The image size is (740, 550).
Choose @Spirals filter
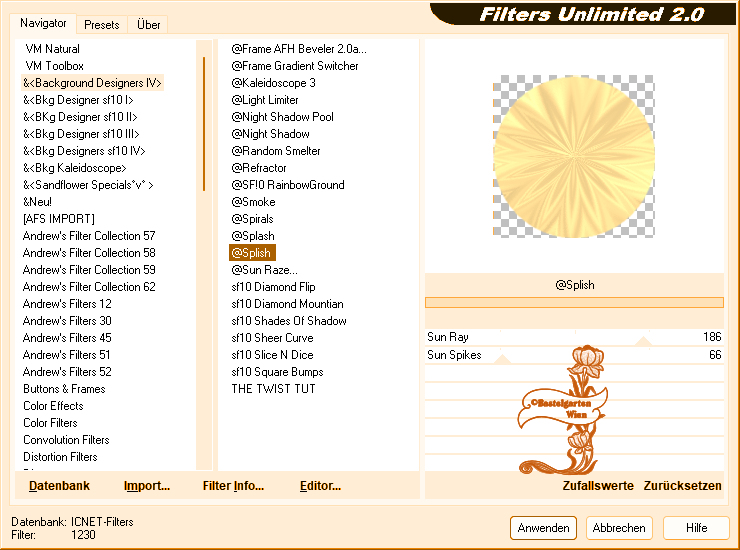(252, 219)
